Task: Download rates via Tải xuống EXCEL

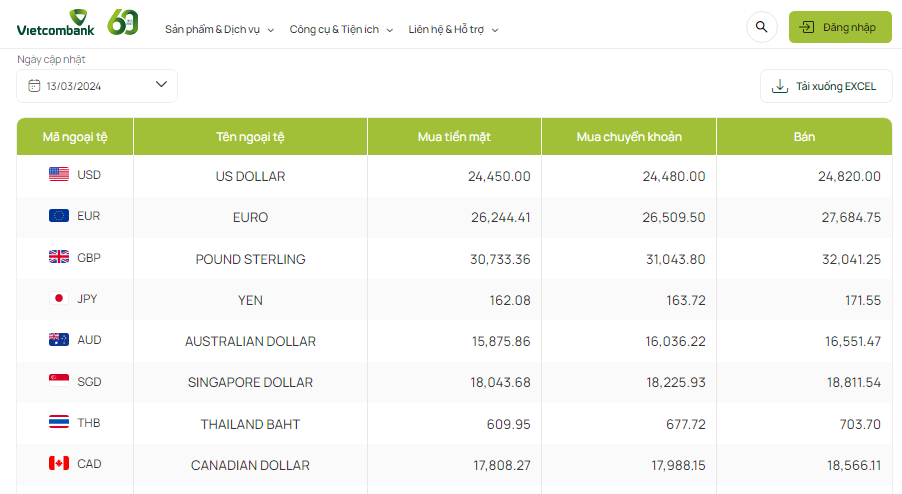Action: [x=825, y=86]
